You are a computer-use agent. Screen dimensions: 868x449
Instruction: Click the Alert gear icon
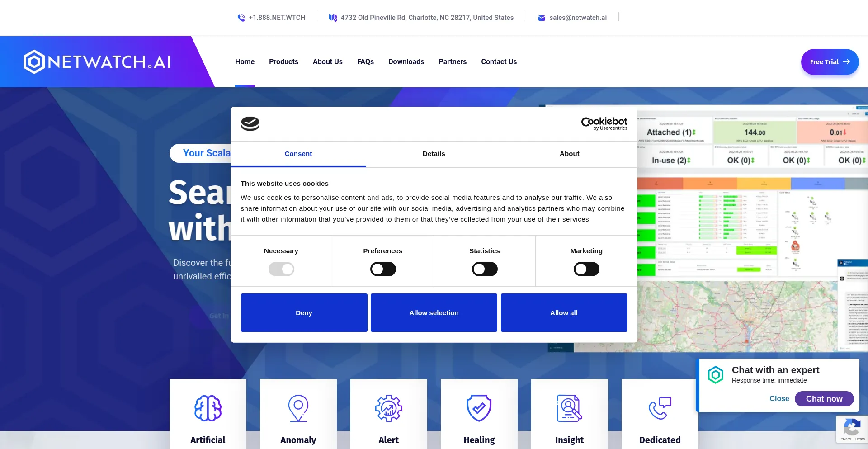coord(389,408)
